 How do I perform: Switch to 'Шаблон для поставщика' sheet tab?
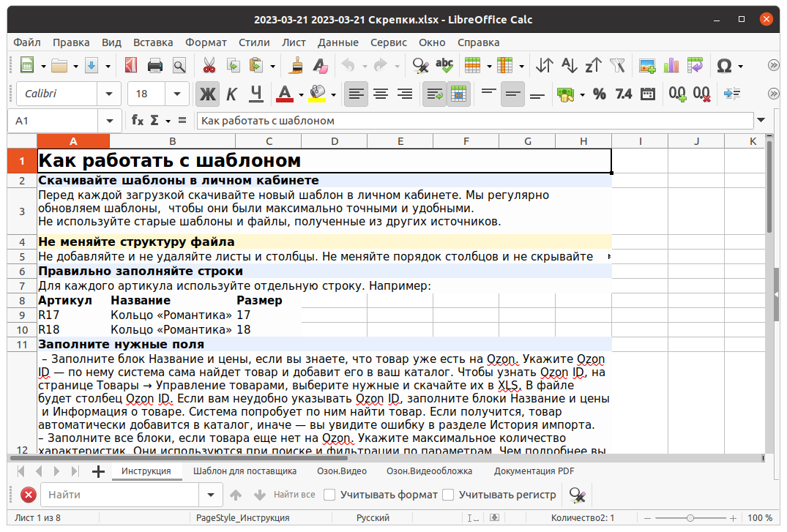click(245, 471)
